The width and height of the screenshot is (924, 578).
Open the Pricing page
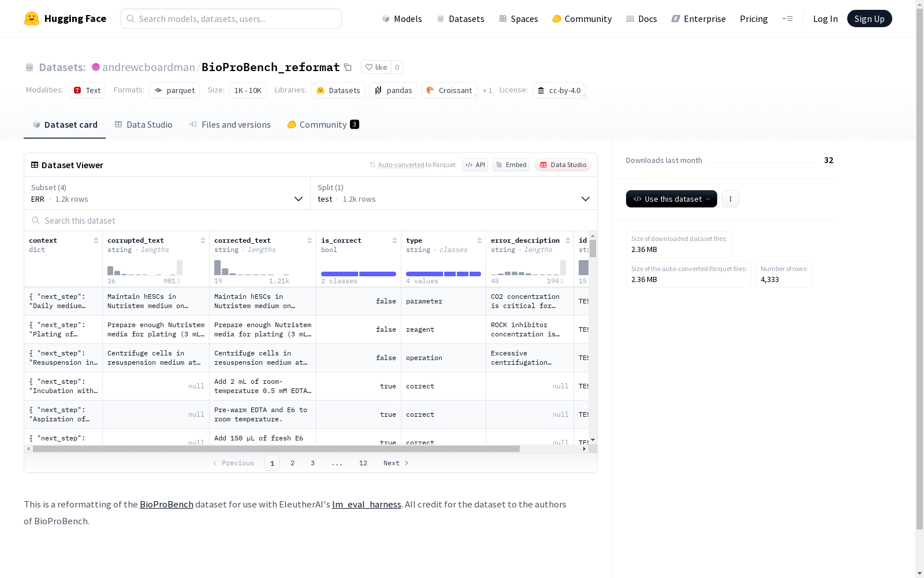pyautogui.click(x=754, y=18)
